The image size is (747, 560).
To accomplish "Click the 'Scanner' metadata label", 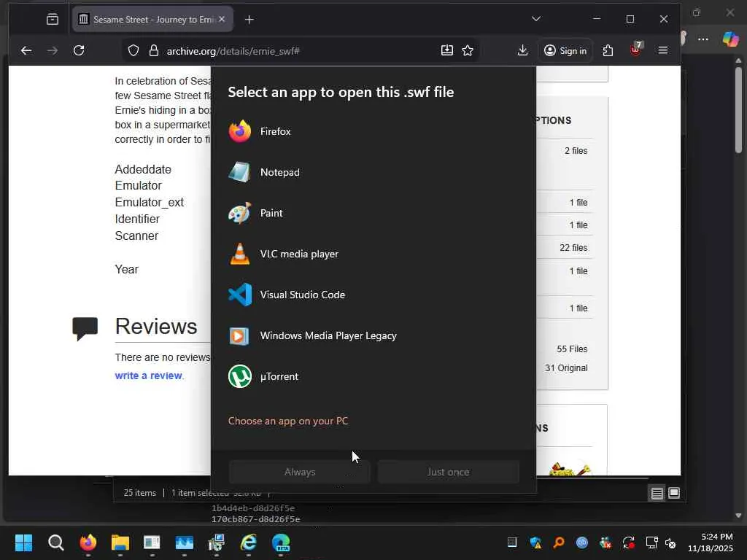I will 136,236.
